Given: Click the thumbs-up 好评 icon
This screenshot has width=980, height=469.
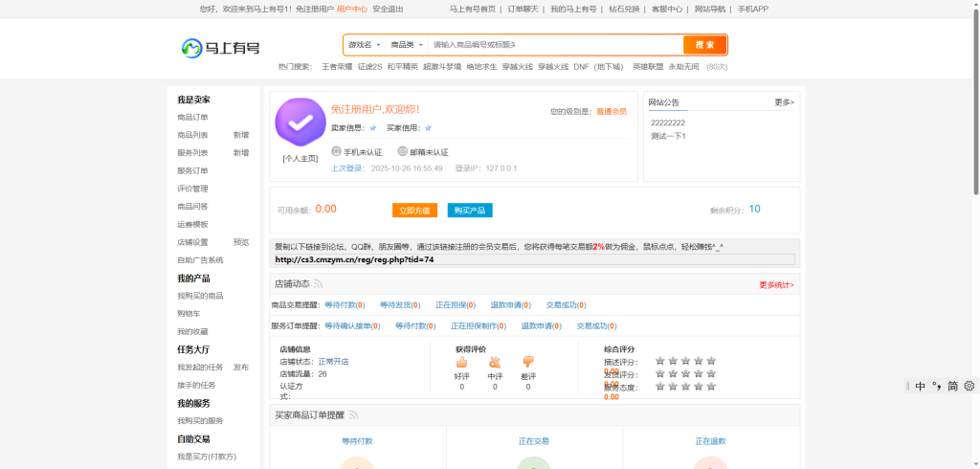Looking at the screenshot, I should click(x=462, y=362).
